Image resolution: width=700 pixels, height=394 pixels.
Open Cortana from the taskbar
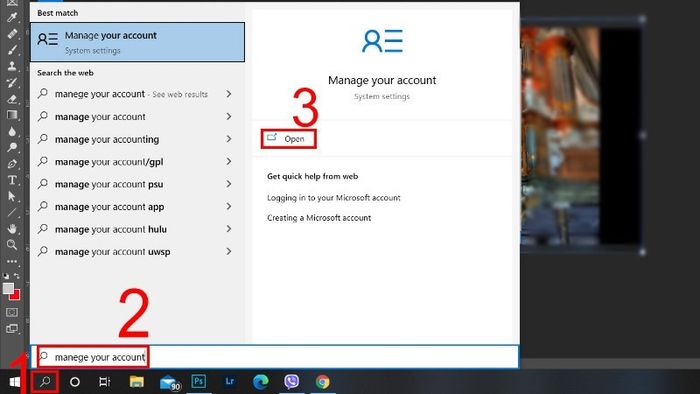click(75, 382)
